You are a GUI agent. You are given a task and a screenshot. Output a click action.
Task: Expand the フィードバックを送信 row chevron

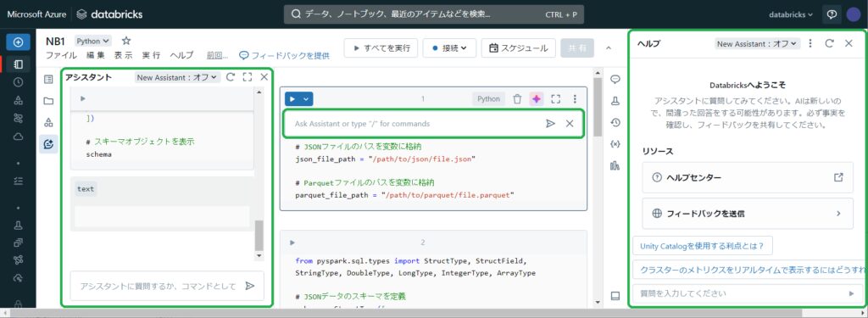pyautogui.click(x=838, y=214)
